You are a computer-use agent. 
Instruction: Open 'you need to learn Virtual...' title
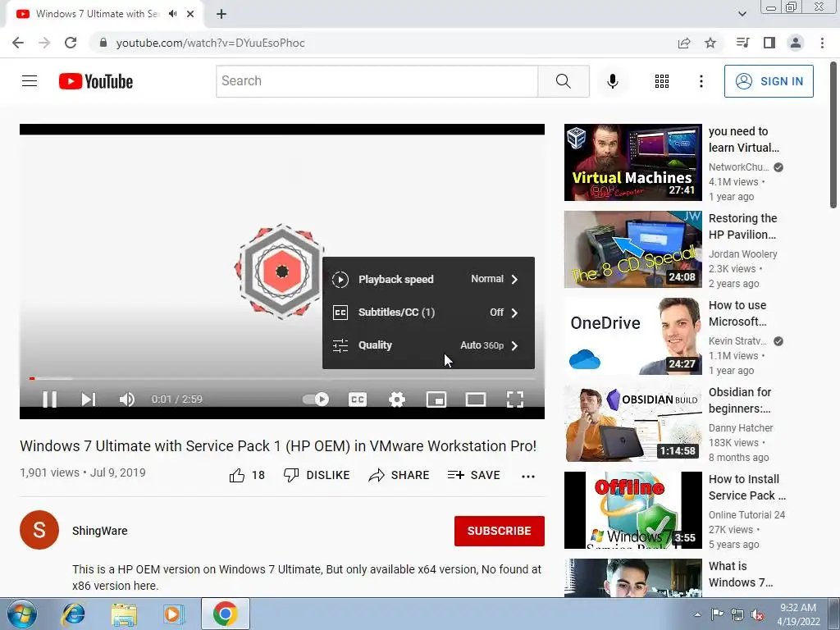(743, 139)
